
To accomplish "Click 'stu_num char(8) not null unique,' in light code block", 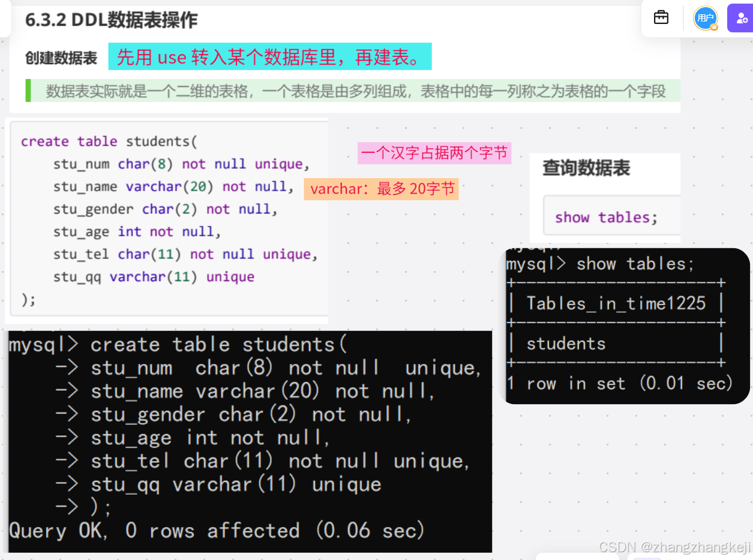I will click(181, 164).
